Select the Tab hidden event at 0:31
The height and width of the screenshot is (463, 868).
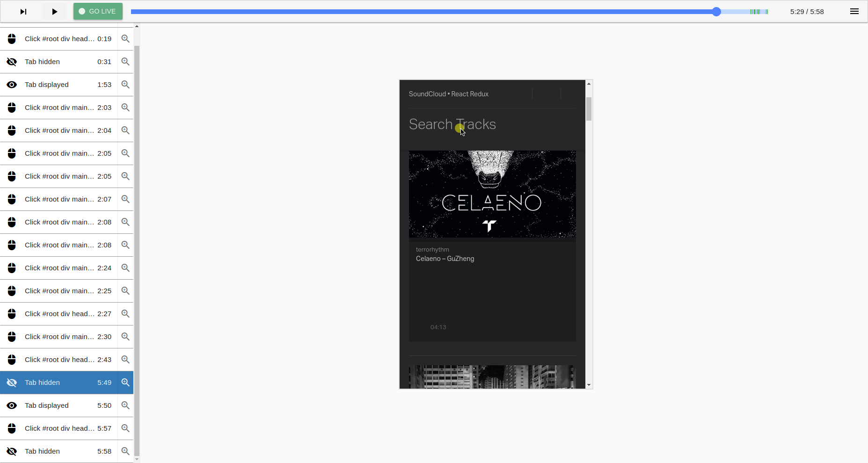point(59,62)
